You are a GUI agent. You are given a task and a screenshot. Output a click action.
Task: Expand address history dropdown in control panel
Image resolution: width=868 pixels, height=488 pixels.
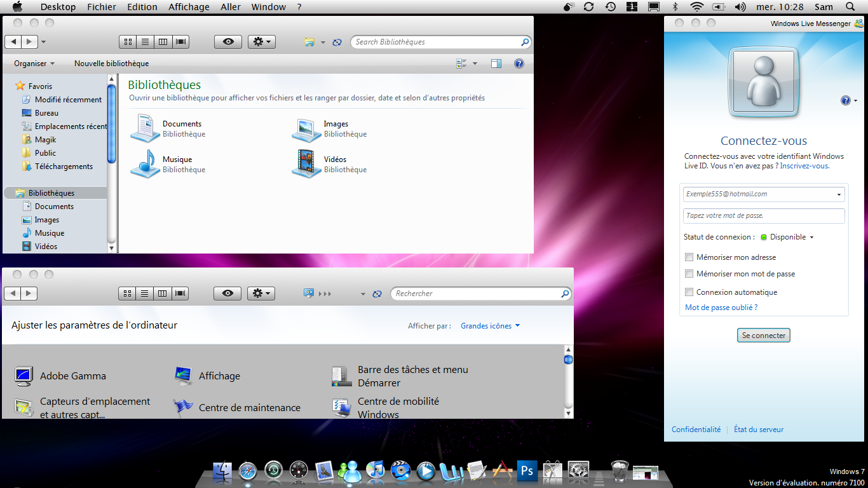363,294
